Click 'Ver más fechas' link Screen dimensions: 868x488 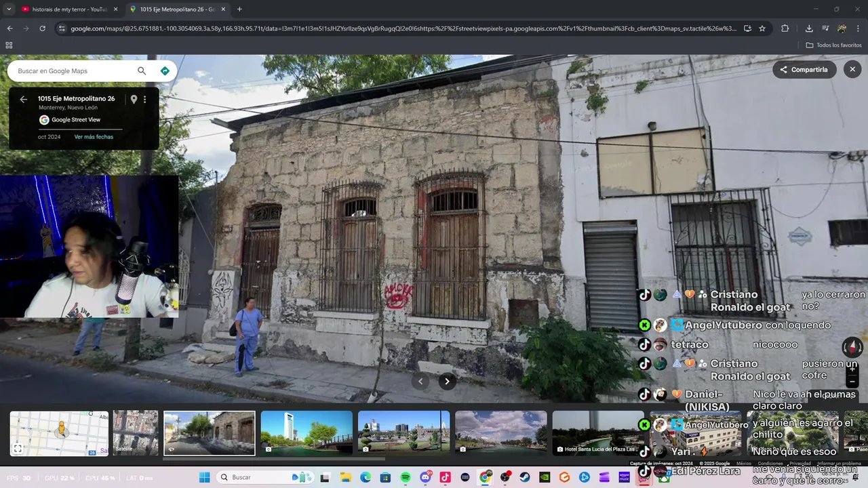(94, 137)
